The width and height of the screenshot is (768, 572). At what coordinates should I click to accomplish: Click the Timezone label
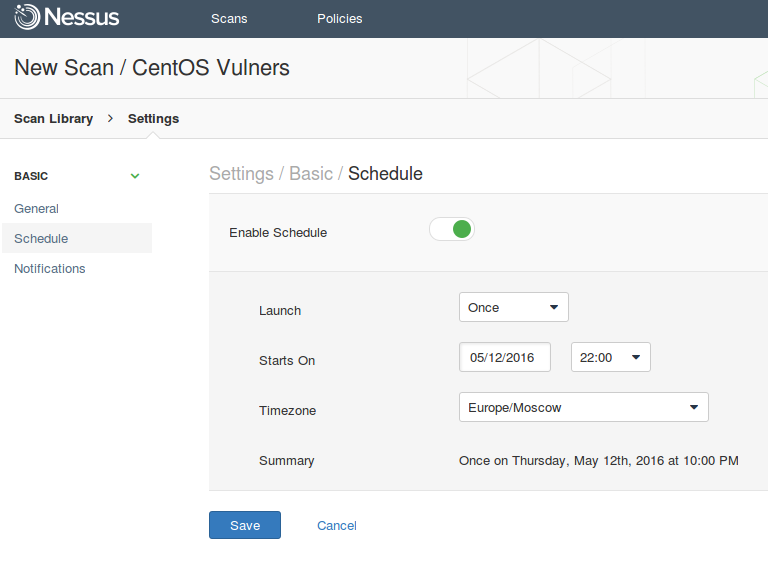(x=288, y=410)
